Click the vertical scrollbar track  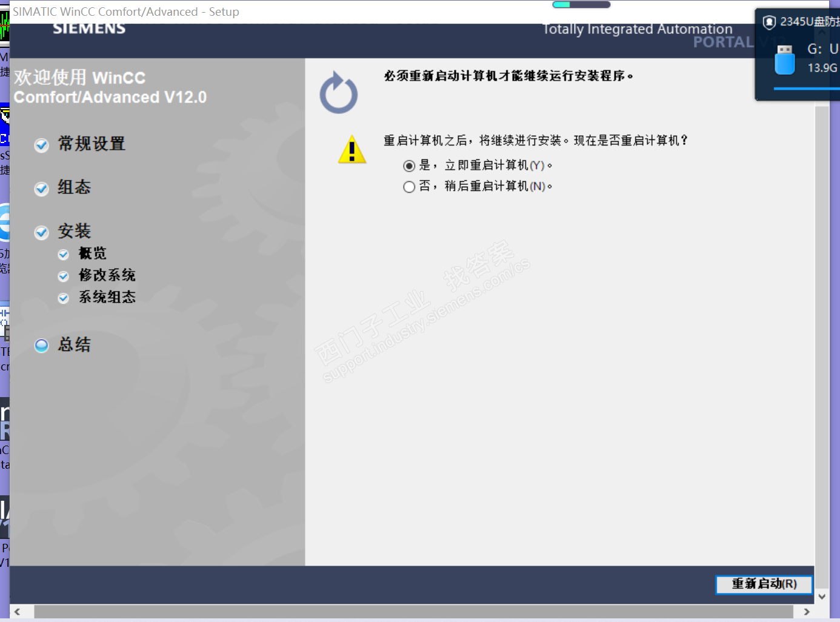[x=822, y=347]
